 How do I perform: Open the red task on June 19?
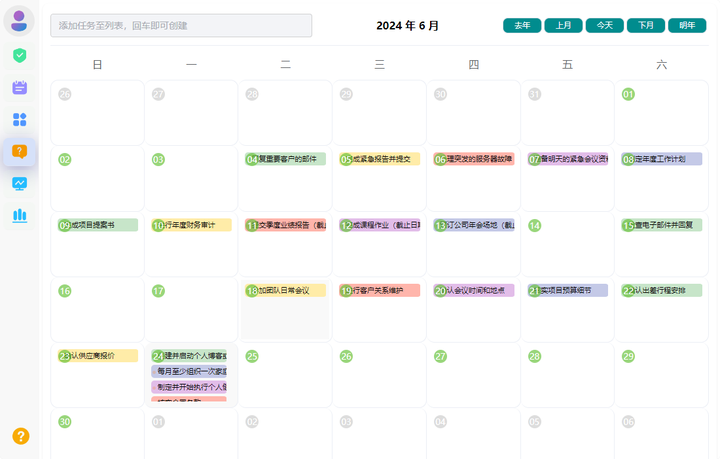[x=385, y=291]
